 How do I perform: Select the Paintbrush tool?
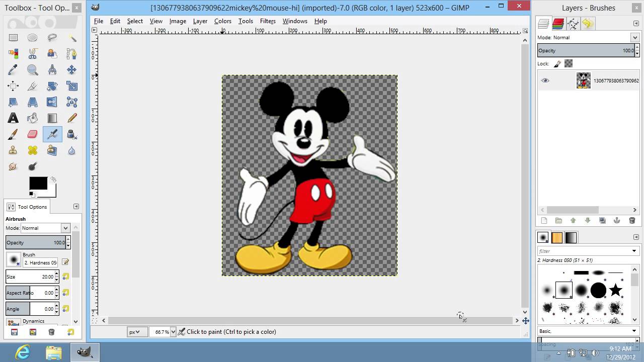pyautogui.click(x=13, y=134)
